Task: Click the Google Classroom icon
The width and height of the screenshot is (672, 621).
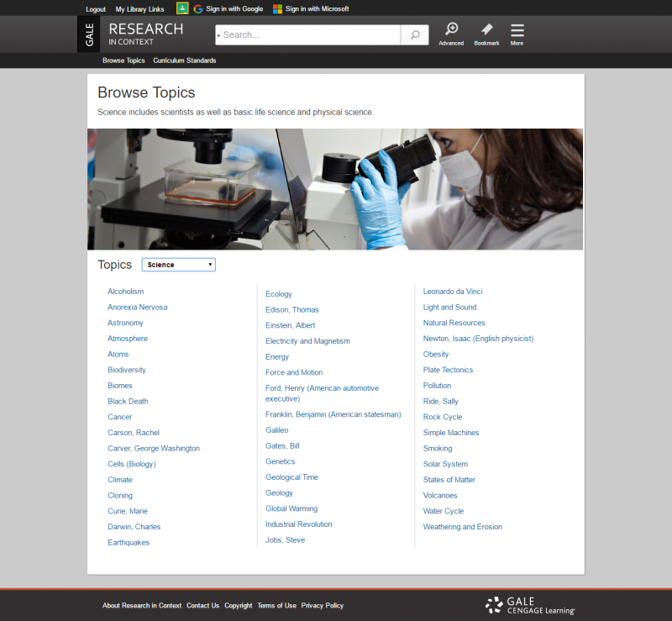Action: (182, 8)
